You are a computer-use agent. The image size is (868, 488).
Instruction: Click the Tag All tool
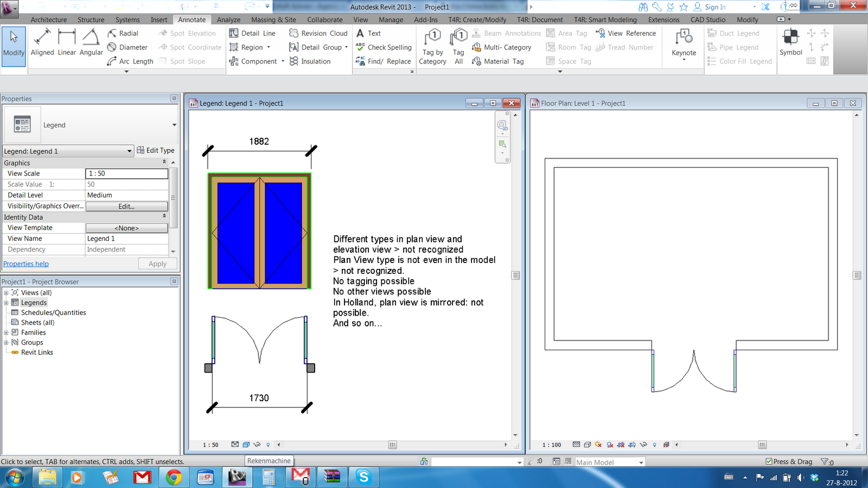click(459, 47)
